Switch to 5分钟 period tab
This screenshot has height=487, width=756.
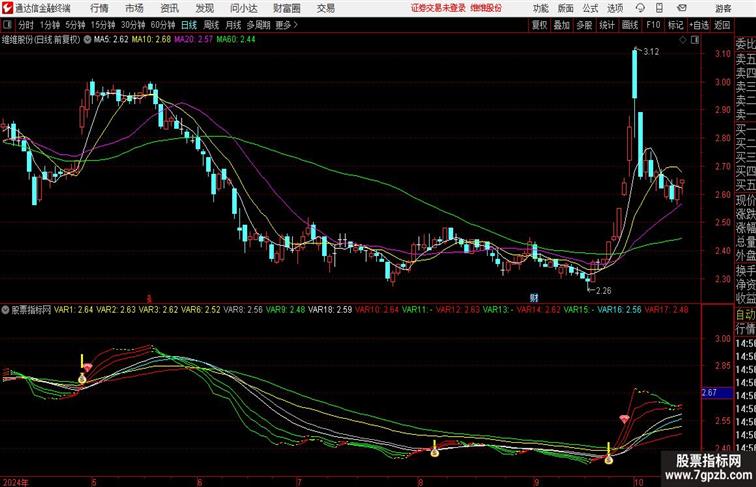(x=75, y=25)
